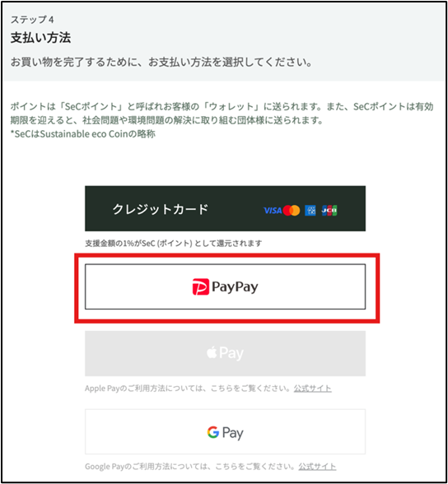
Task: Click the お支払い方法を選択してください instruction text
Action: (231, 62)
